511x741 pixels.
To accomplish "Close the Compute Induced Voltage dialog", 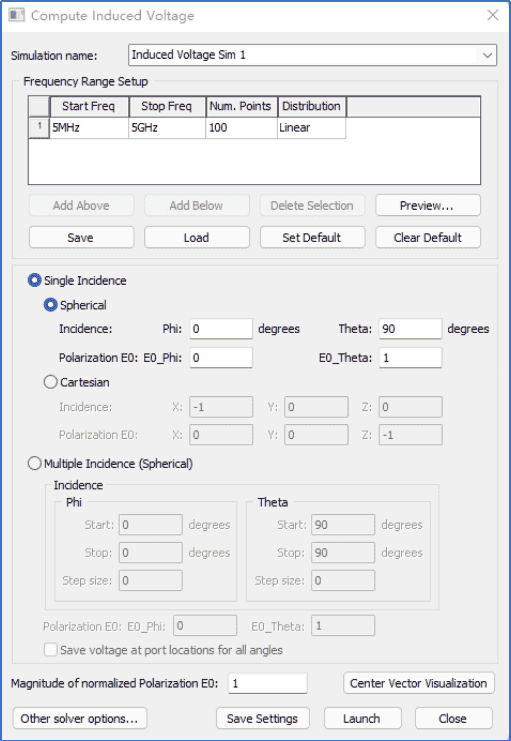I will (493, 15).
